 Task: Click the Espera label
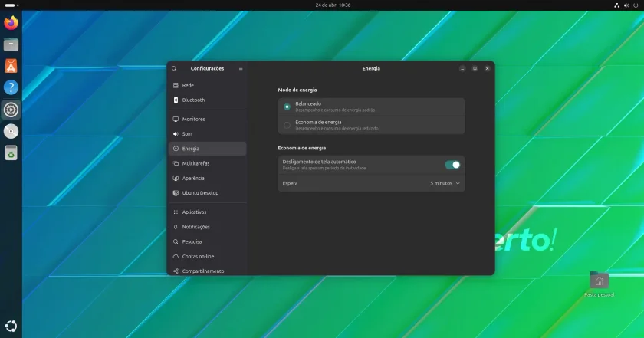290,184
